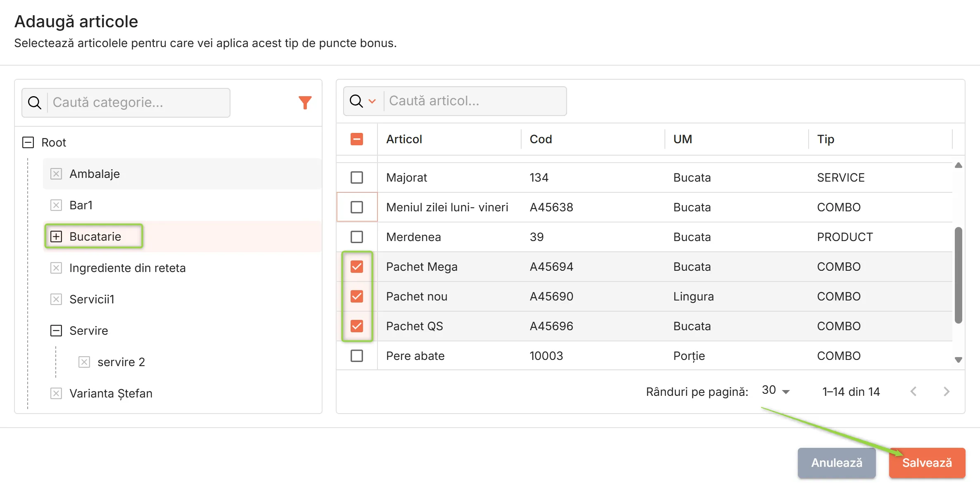Click the x icon beside Varianta Ștefan
980x492 pixels.
pos(56,393)
